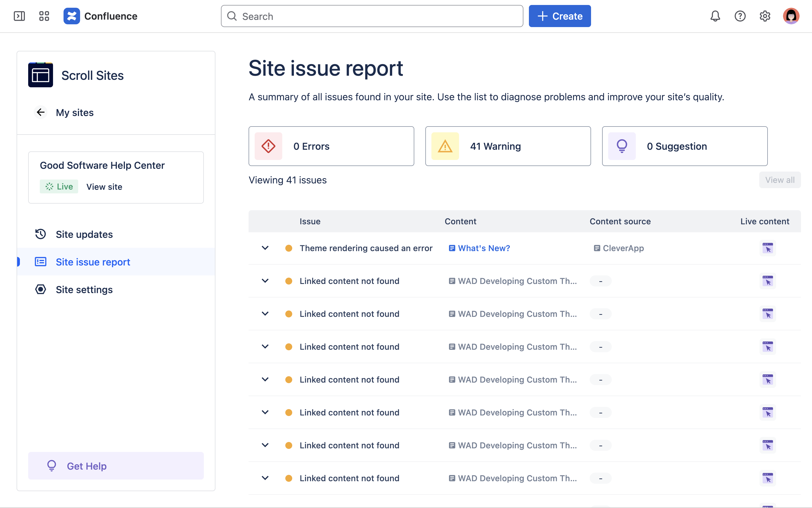Filter by 0 Suggestion card

coord(684,146)
